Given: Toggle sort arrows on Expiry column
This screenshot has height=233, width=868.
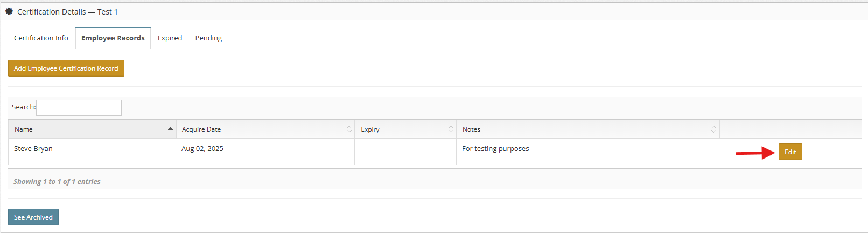Looking at the screenshot, I should coord(451,129).
